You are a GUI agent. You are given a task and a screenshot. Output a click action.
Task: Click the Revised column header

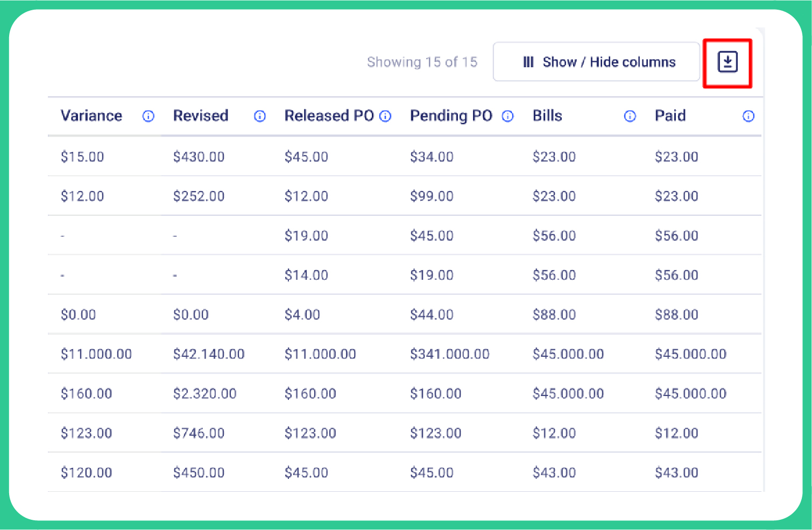[201, 116]
